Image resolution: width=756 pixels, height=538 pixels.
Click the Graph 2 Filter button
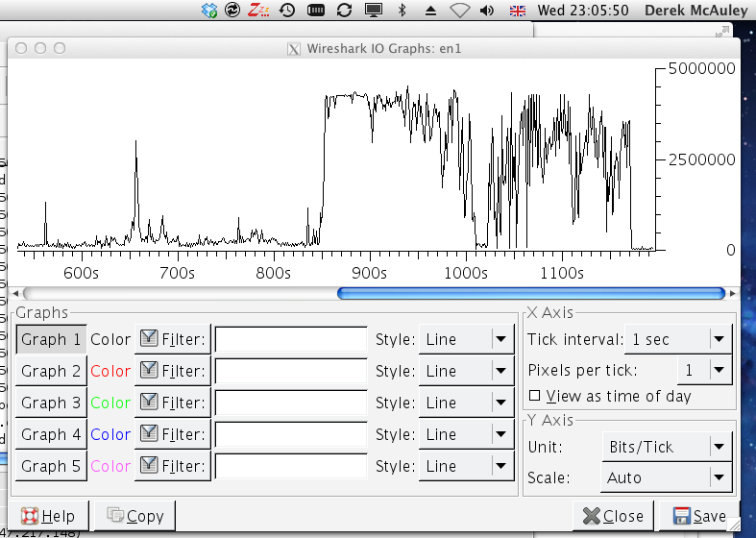pyautogui.click(x=173, y=371)
